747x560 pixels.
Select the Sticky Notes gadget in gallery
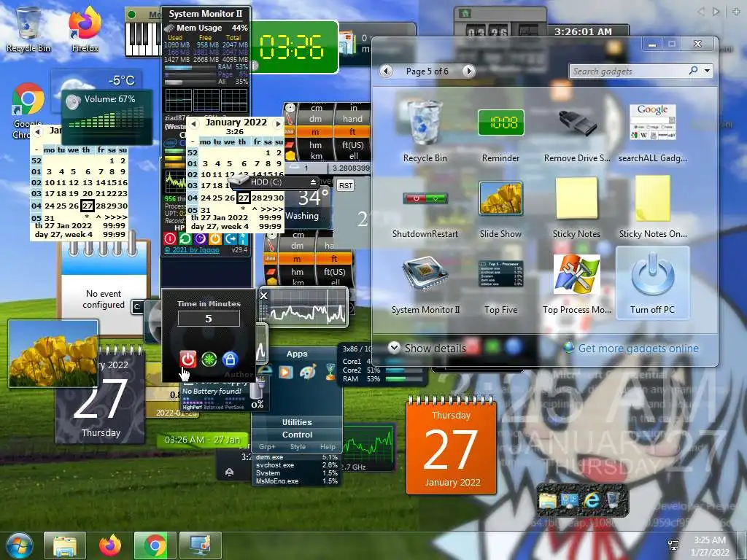point(576,207)
